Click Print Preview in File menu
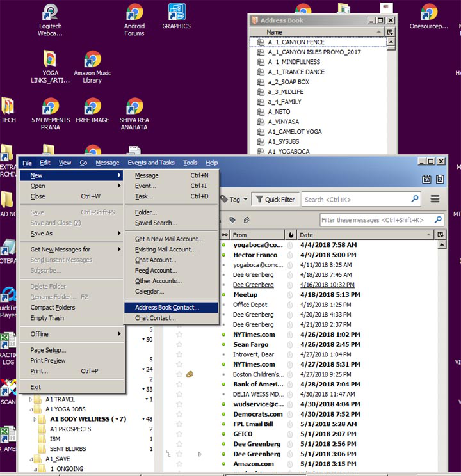 (72, 360)
